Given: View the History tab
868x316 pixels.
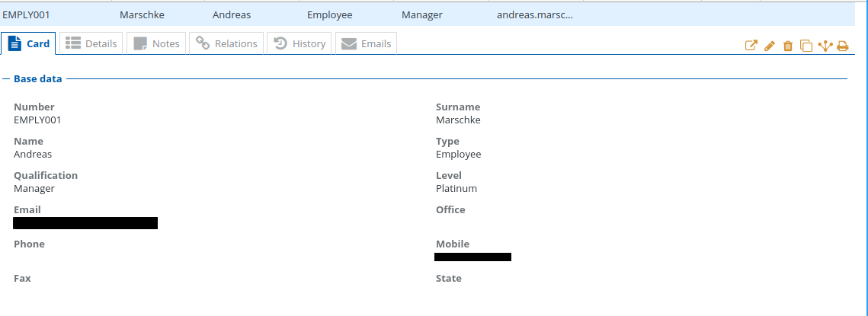Looking at the screenshot, I should click(x=300, y=43).
